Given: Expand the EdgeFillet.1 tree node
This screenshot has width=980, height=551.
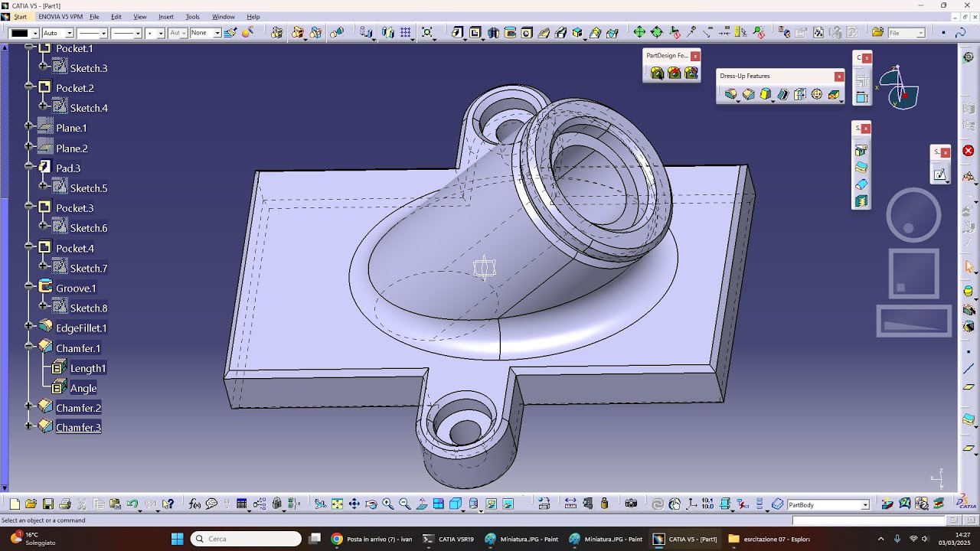Looking at the screenshot, I should click(x=28, y=326).
